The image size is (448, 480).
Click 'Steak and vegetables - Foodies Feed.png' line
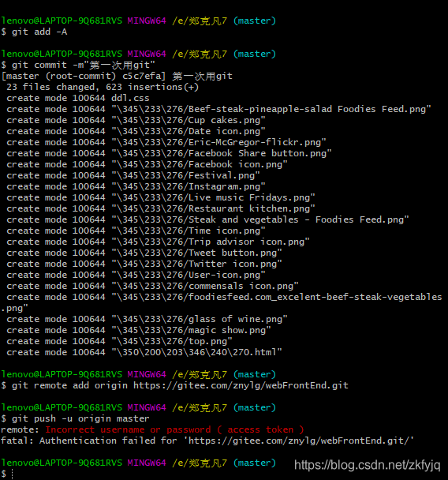207,219
